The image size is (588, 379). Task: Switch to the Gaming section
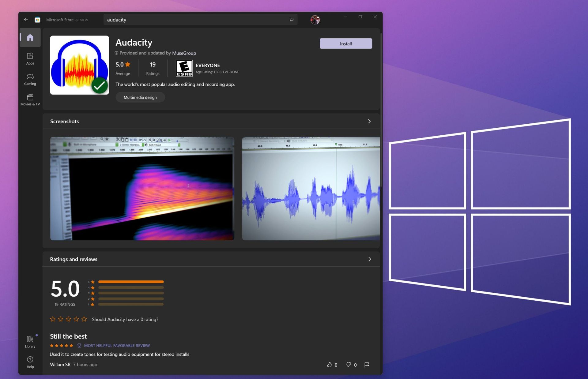30,79
